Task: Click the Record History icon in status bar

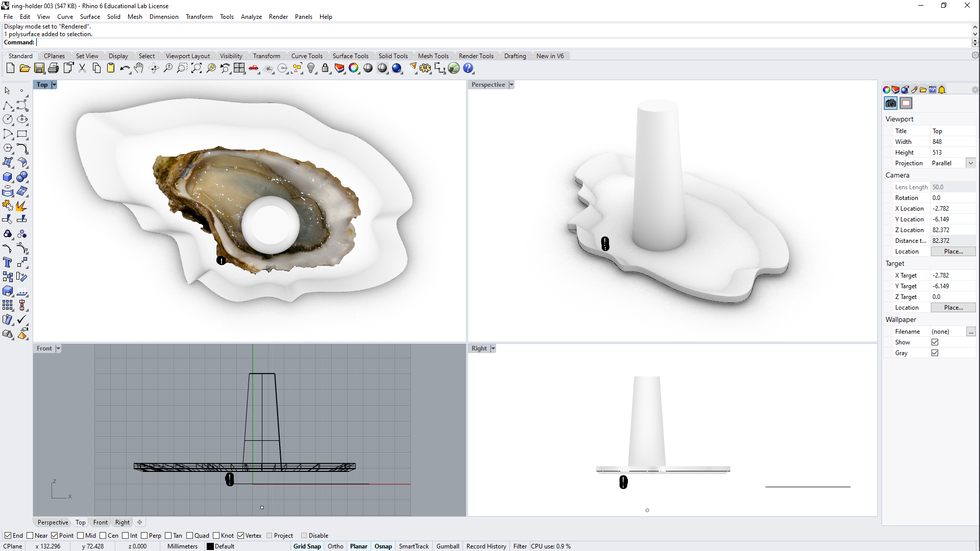Action: coord(486,545)
